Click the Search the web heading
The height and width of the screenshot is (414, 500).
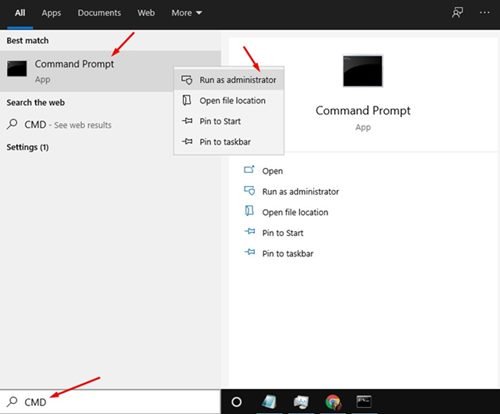click(x=36, y=103)
